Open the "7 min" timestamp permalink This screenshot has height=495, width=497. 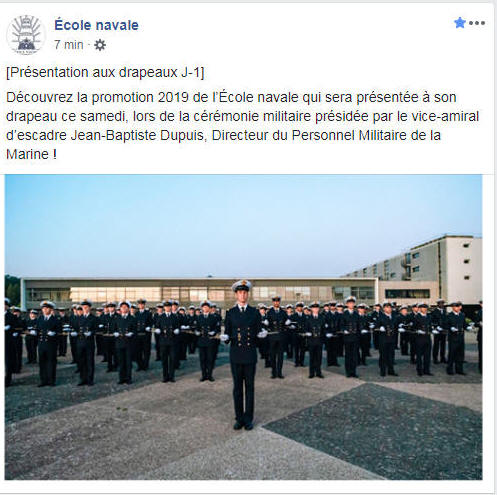69,45
